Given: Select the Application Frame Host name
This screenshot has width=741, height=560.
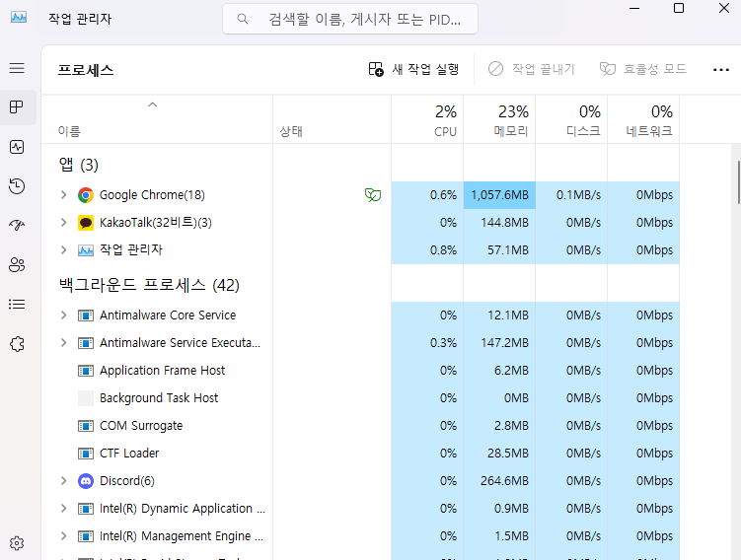Looking at the screenshot, I should [163, 371].
